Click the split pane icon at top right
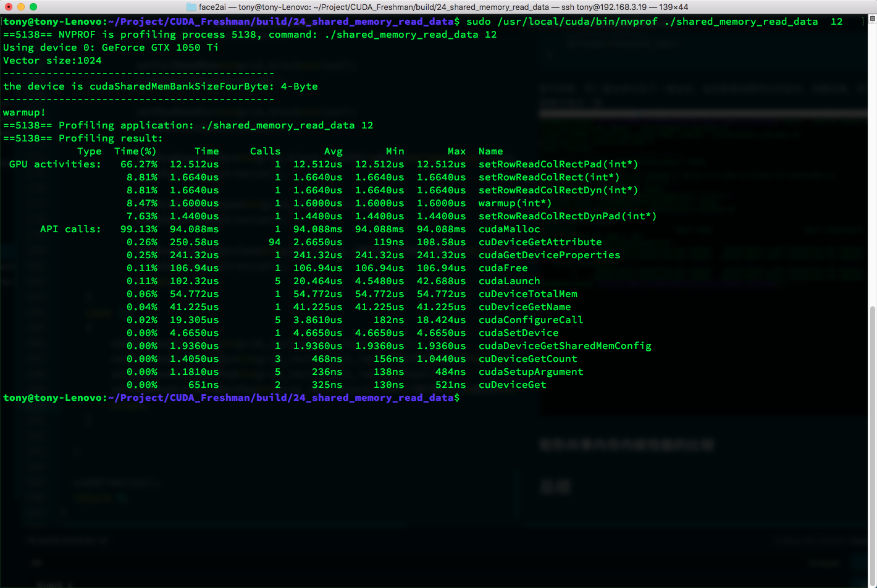 [873, 19]
